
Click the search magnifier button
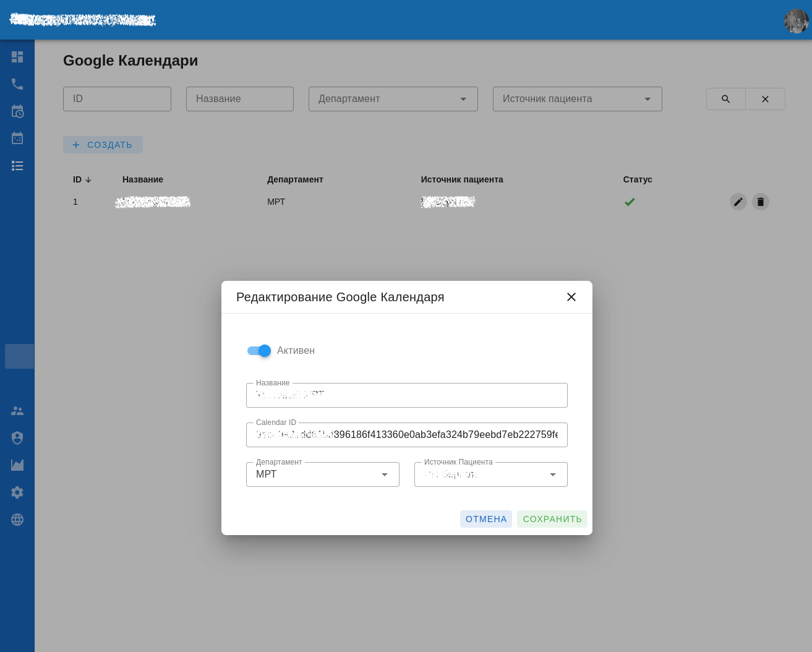click(726, 99)
